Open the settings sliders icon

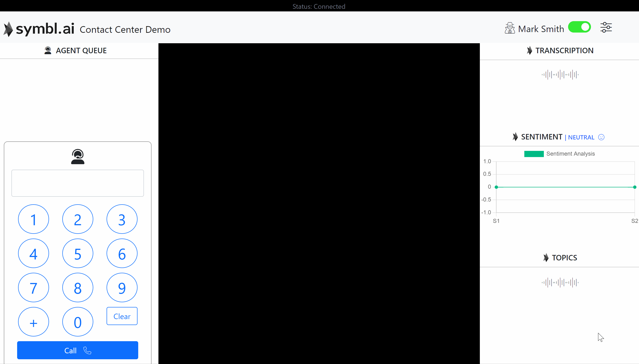coord(606,28)
